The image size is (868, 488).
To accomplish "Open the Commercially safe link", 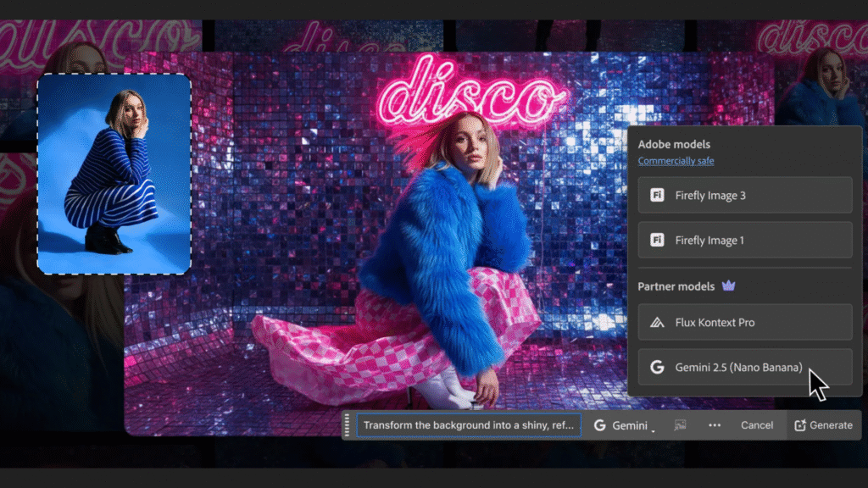I will 676,160.
